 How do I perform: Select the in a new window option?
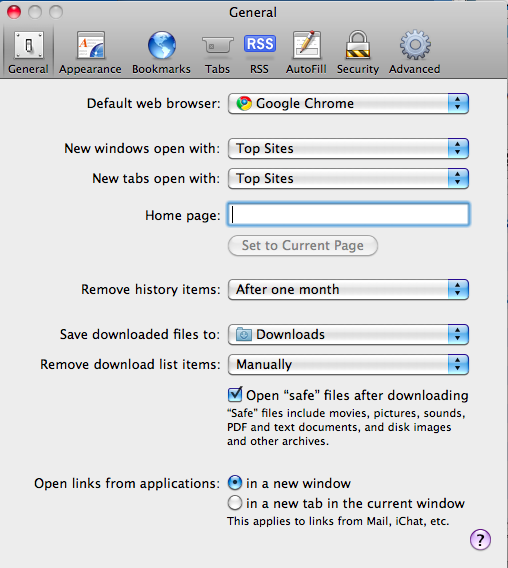point(235,483)
